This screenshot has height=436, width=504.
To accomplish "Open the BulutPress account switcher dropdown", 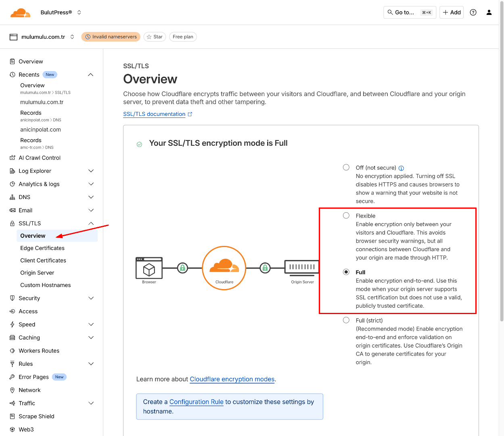I will click(79, 13).
